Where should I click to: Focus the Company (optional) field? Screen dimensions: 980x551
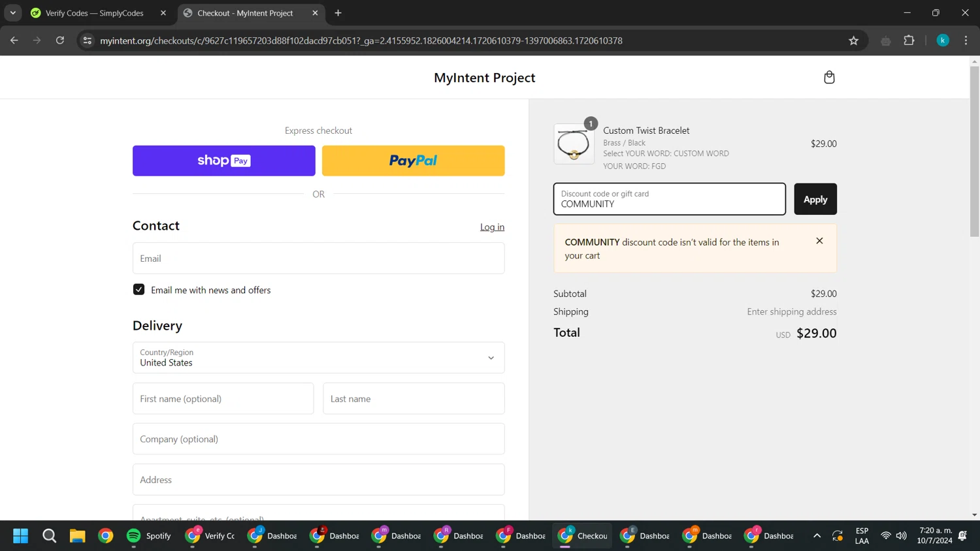[319, 439]
